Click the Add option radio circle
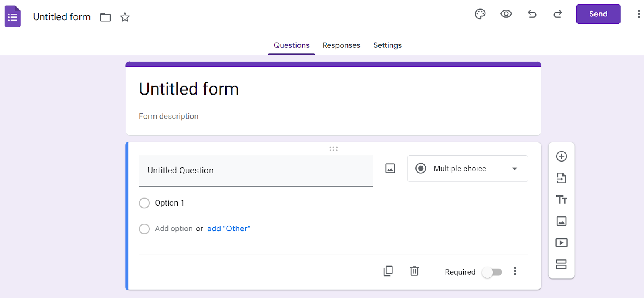The image size is (644, 298). point(144,228)
